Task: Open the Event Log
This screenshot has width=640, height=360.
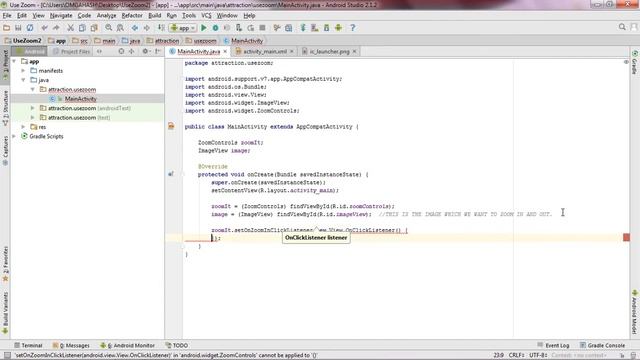Action: point(553,345)
